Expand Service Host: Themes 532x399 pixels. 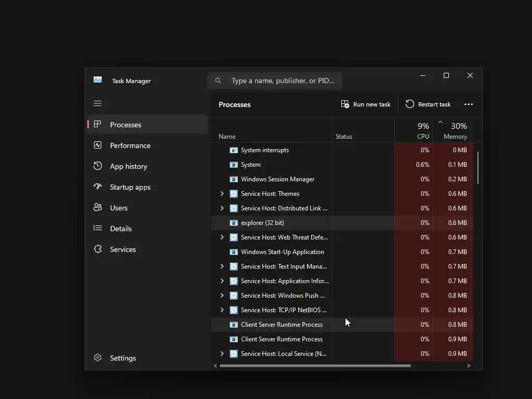(x=222, y=193)
